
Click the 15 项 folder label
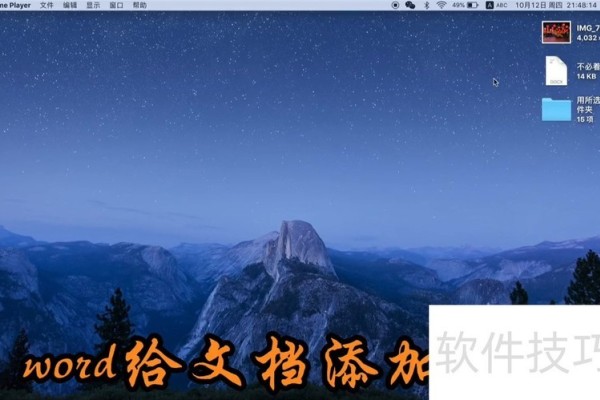coord(585,119)
